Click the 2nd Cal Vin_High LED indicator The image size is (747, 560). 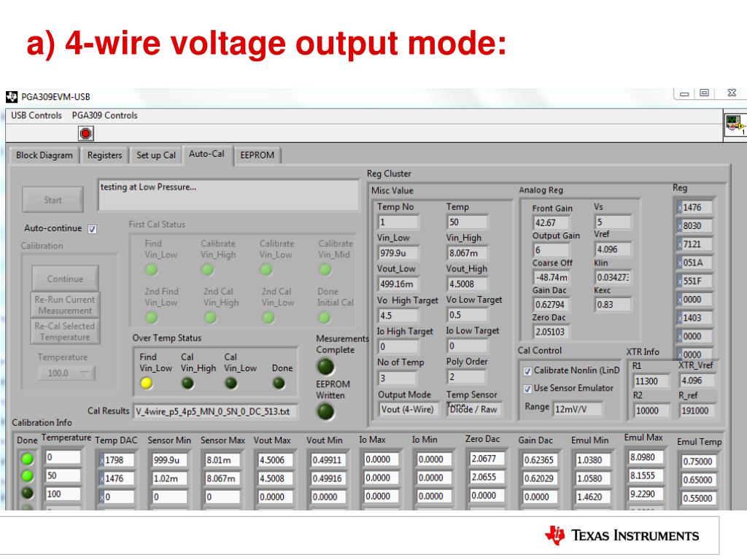(x=210, y=317)
